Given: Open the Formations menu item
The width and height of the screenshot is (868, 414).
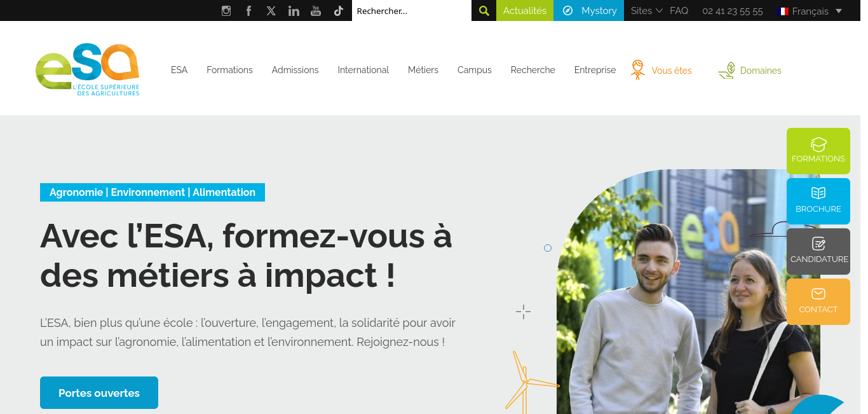Looking at the screenshot, I should point(229,70).
